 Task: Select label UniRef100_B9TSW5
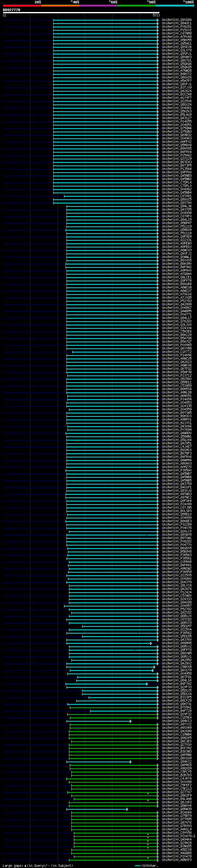pos(177,413)
